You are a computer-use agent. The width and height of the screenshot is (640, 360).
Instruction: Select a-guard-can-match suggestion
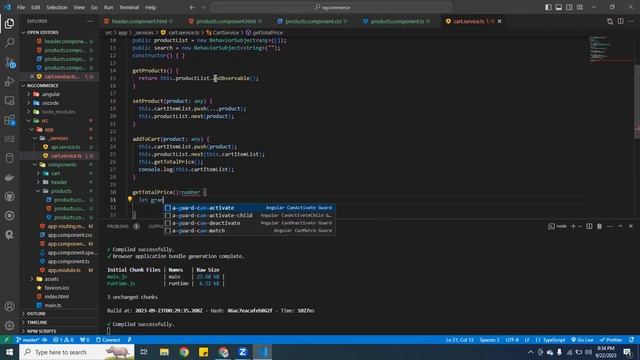pos(249,231)
